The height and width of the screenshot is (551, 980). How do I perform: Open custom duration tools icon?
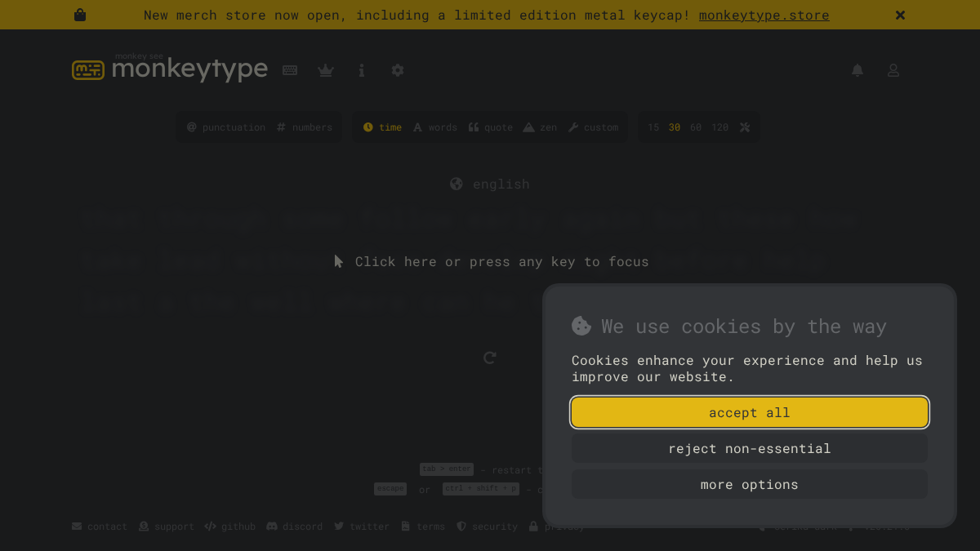[x=745, y=127]
